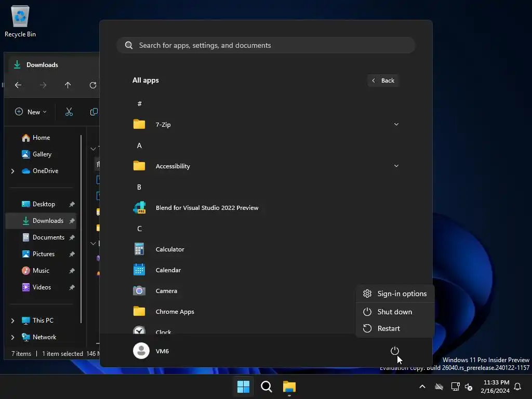532x399 pixels.
Task: Open the Calculator app icon
Action: coord(139,249)
